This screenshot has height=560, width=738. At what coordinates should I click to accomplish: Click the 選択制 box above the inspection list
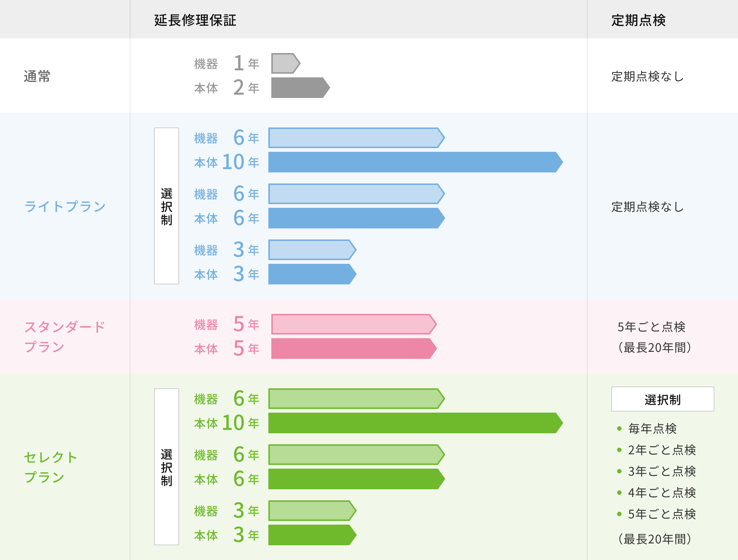[662, 399]
